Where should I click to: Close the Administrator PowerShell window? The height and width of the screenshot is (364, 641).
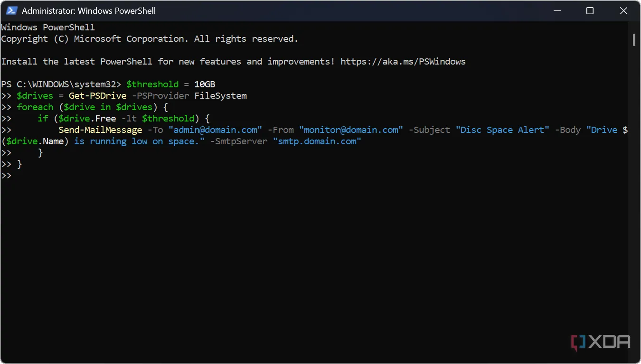pyautogui.click(x=623, y=10)
